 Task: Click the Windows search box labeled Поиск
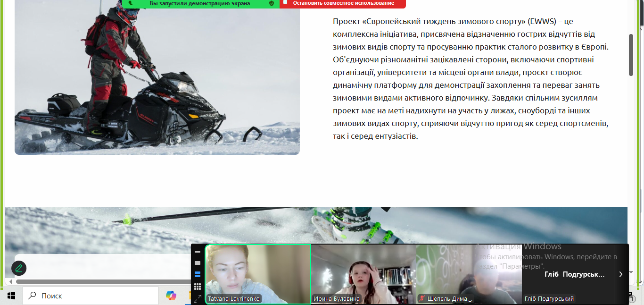[x=91, y=296]
